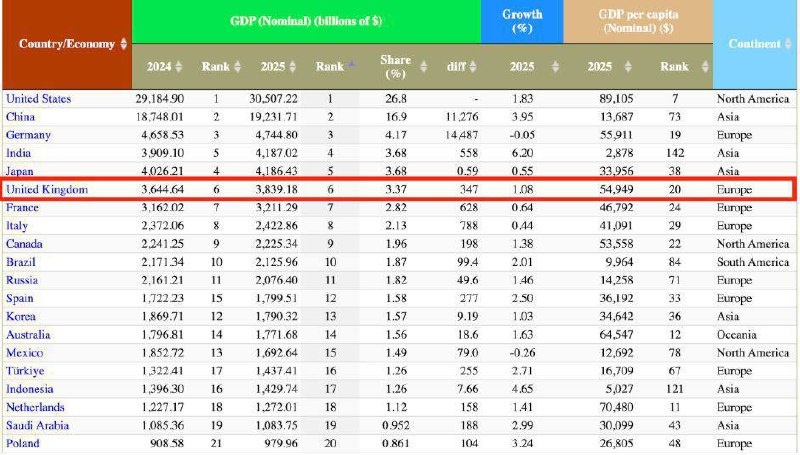Select US 2025 GDP value 30,507.22
This screenshot has width=800, height=455.
(273, 99)
